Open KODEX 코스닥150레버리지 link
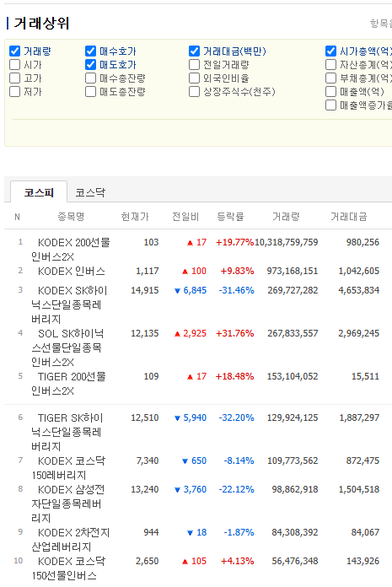Viewport: 392px width, 587px height. (x=68, y=467)
